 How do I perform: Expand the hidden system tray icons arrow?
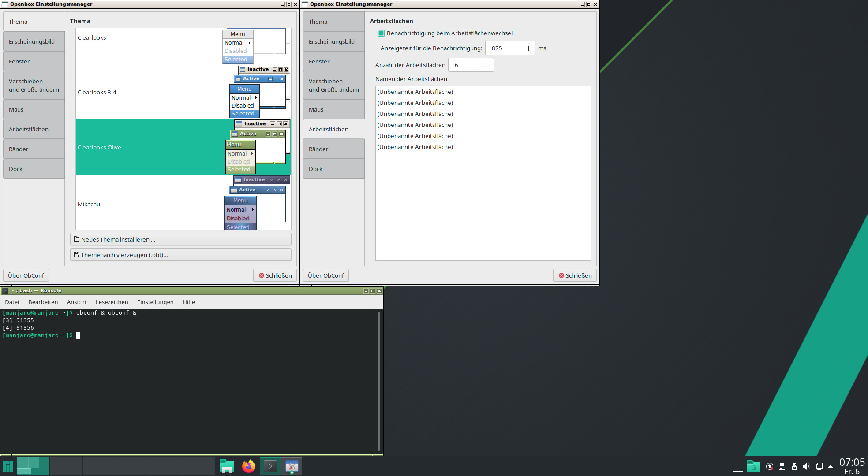(x=831, y=466)
